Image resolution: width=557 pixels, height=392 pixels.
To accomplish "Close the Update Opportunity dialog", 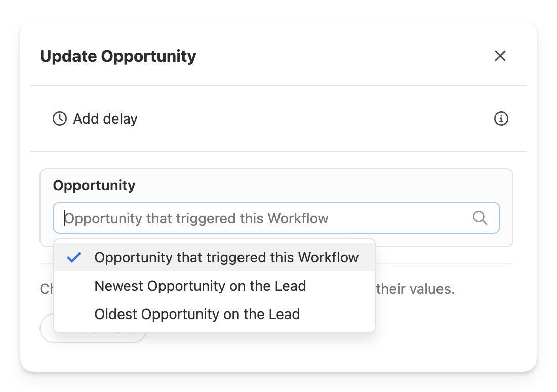I will pyautogui.click(x=500, y=56).
